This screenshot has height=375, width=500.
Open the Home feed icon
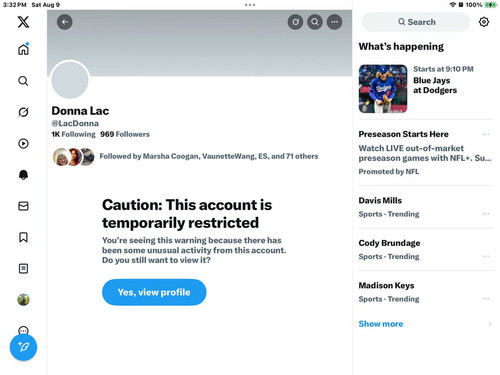[23, 49]
